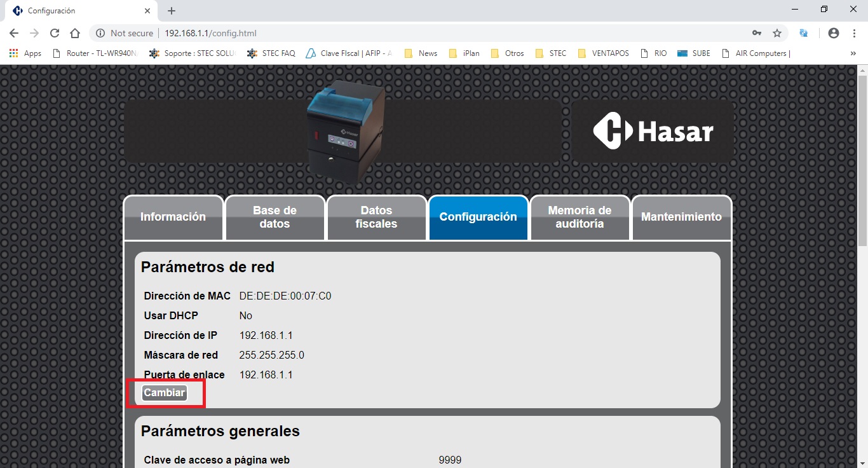Open the Router - TL-WR940N bookmark

click(96, 53)
